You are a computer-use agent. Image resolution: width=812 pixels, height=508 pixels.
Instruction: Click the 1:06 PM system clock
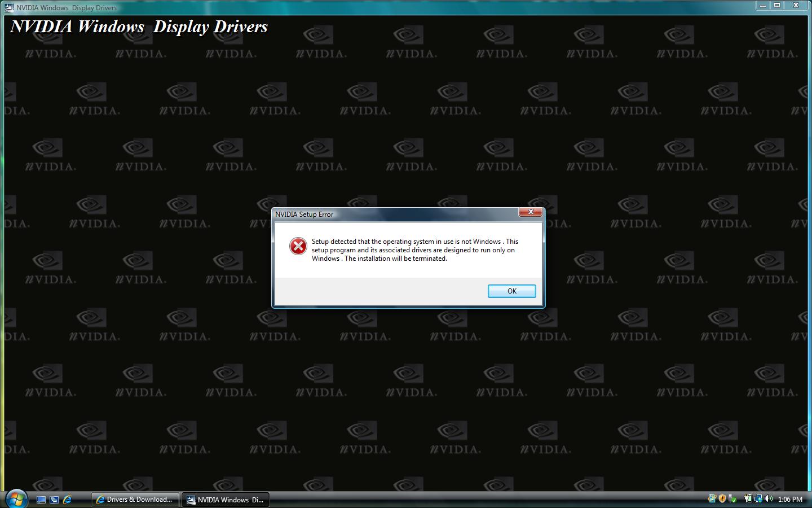[x=790, y=500]
